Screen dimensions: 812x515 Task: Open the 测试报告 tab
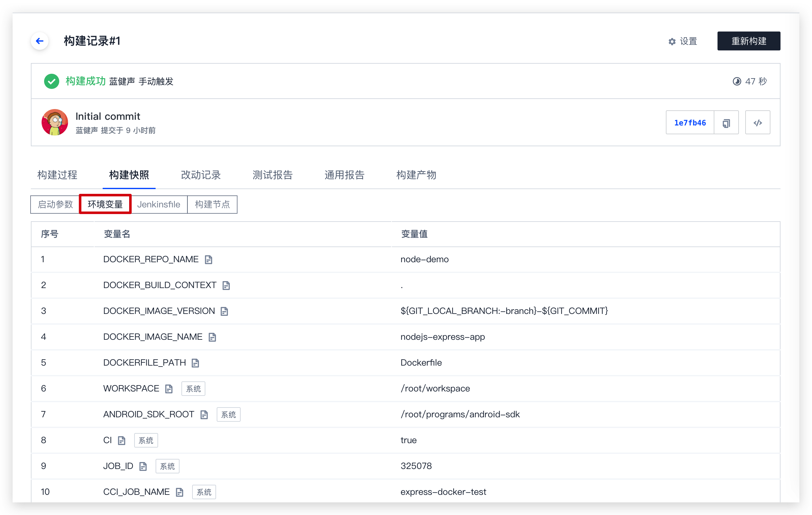(273, 175)
